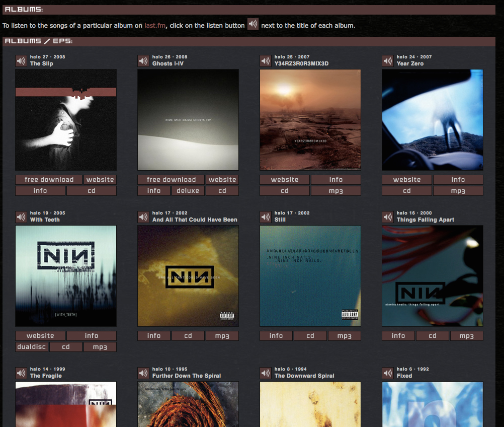Show info for The Slip

(40, 191)
